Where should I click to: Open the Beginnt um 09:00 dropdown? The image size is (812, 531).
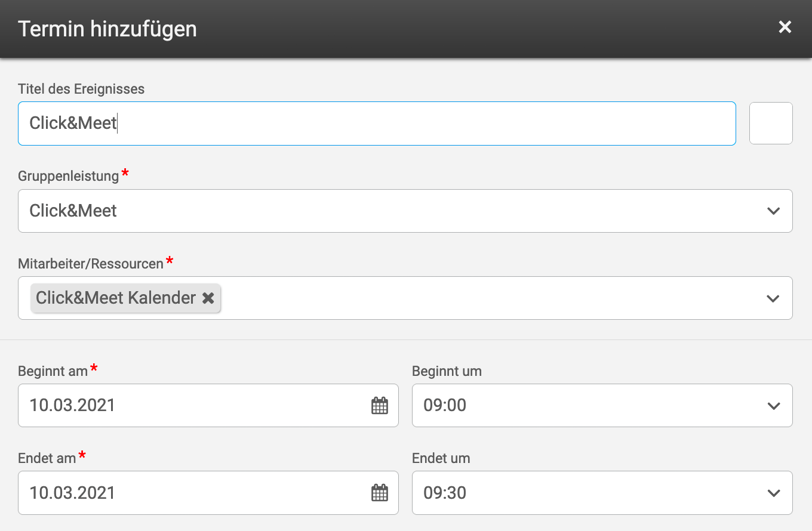coord(591,406)
